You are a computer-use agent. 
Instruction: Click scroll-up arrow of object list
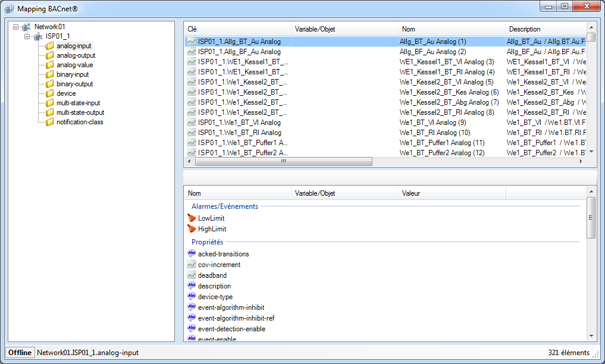[x=591, y=27]
